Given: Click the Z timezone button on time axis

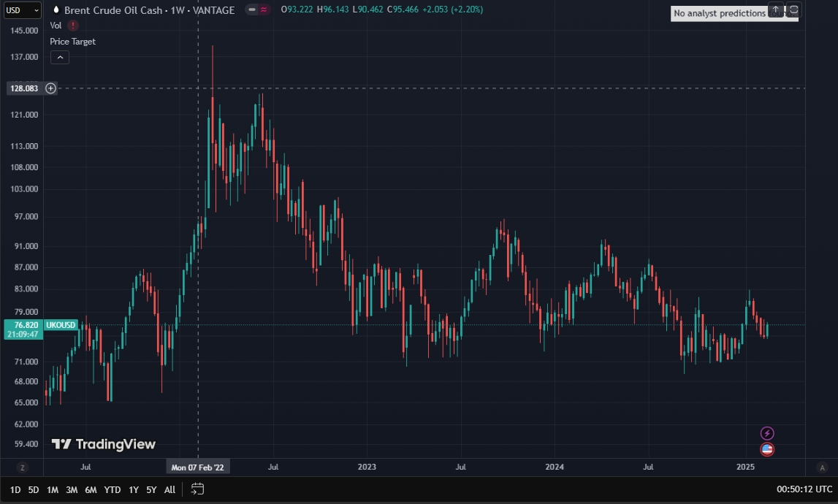Looking at the screenshot, I should pos(22,467).
